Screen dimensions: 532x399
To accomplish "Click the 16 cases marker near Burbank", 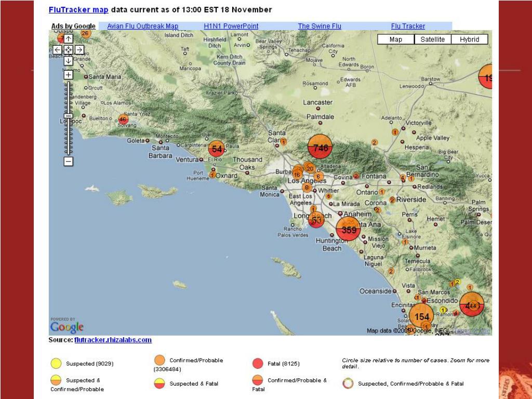I will pyautogui.click(x=297, y=175).
